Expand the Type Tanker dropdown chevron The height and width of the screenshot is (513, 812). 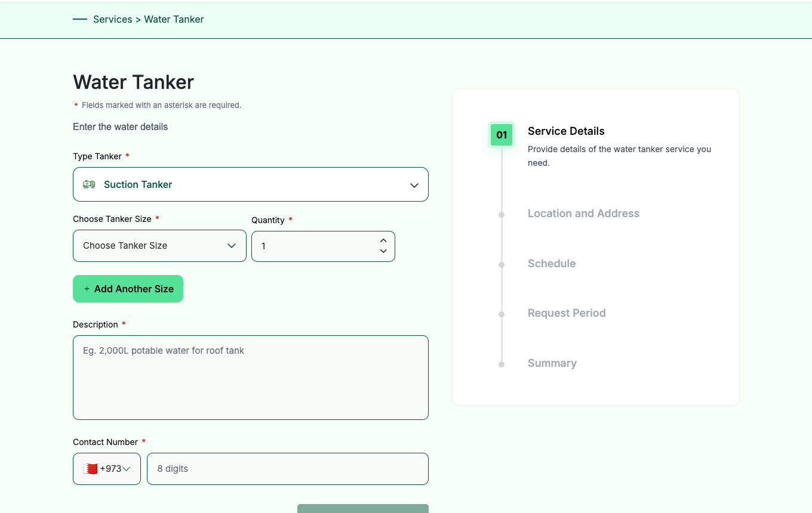pos(414,185)
